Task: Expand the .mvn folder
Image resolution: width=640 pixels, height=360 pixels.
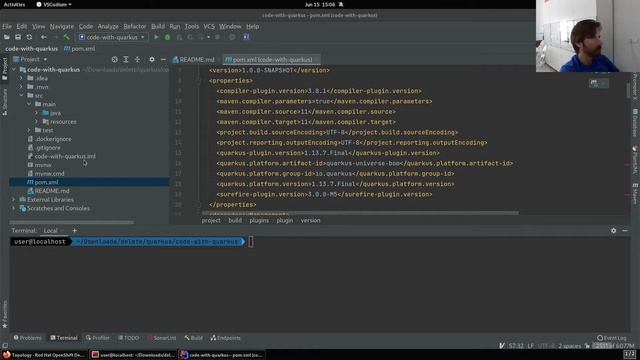Action: coord(21,87)
